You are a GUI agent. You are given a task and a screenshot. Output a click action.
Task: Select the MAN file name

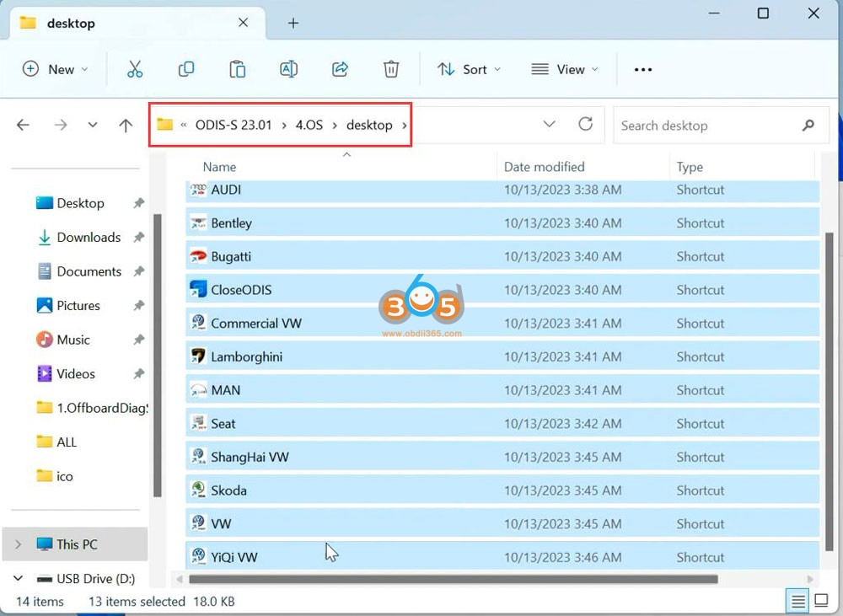pos(226,390)
